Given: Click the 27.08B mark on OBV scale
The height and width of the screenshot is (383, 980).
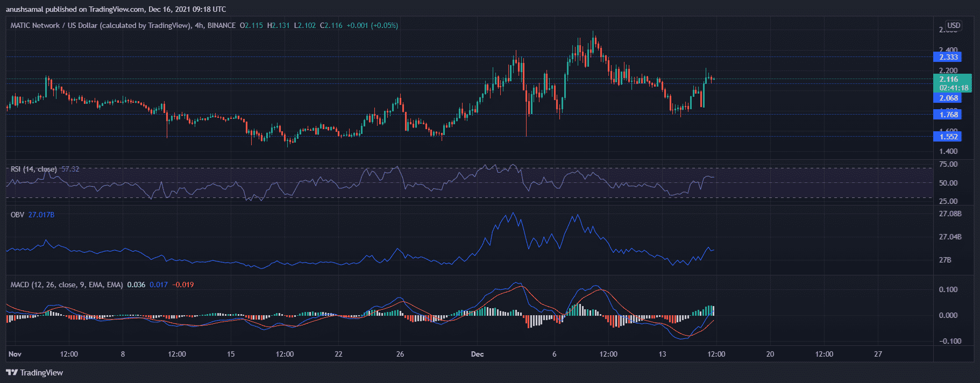Looking at the screenshot, I should (x=950, y=214).
